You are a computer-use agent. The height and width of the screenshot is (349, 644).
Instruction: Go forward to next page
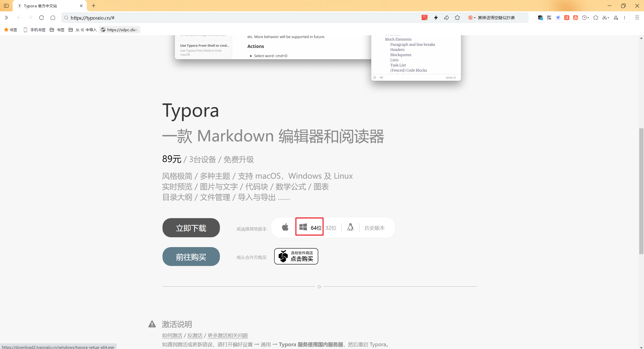pos(30,18)
